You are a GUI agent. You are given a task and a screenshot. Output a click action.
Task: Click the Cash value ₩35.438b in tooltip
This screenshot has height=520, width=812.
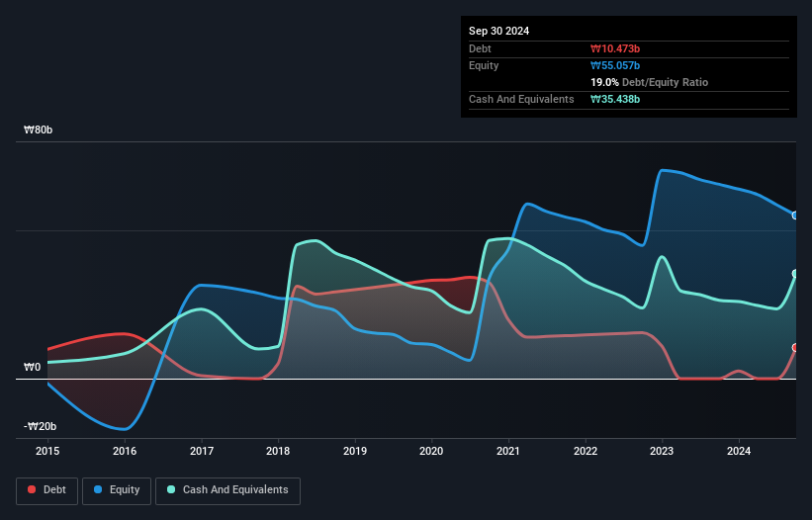pyautogui.click(x=615, y=99)
